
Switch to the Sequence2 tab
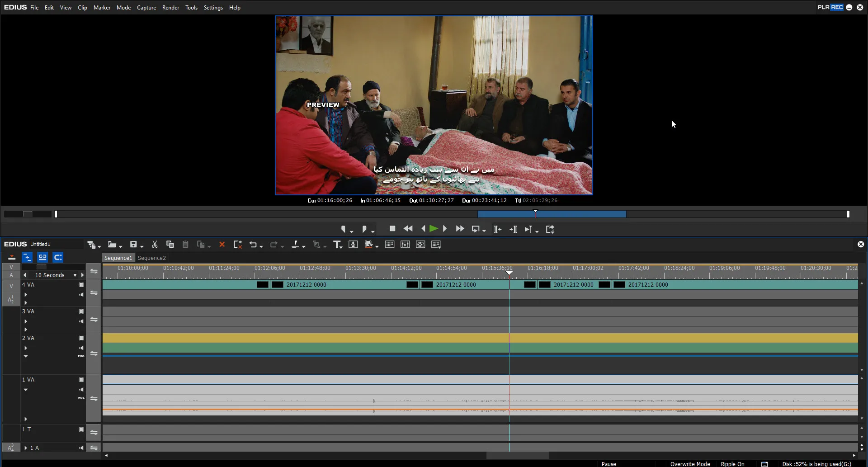click(152, 258)
